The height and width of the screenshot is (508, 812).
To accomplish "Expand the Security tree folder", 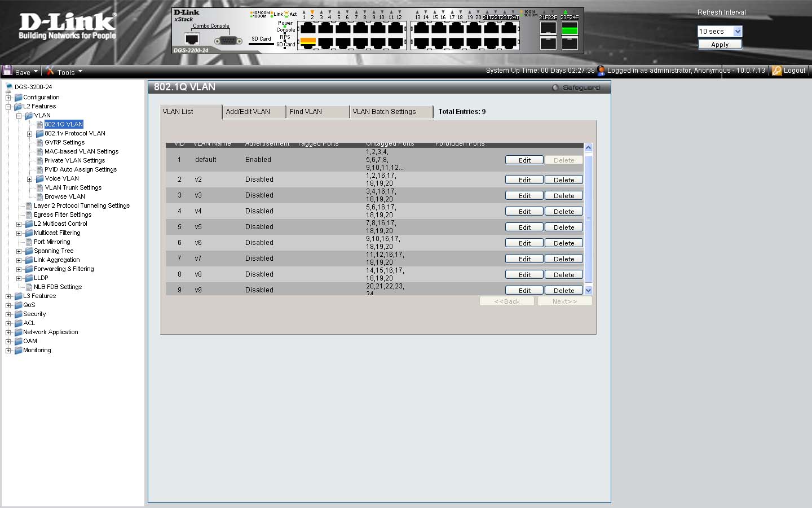I will coord(8,314).
